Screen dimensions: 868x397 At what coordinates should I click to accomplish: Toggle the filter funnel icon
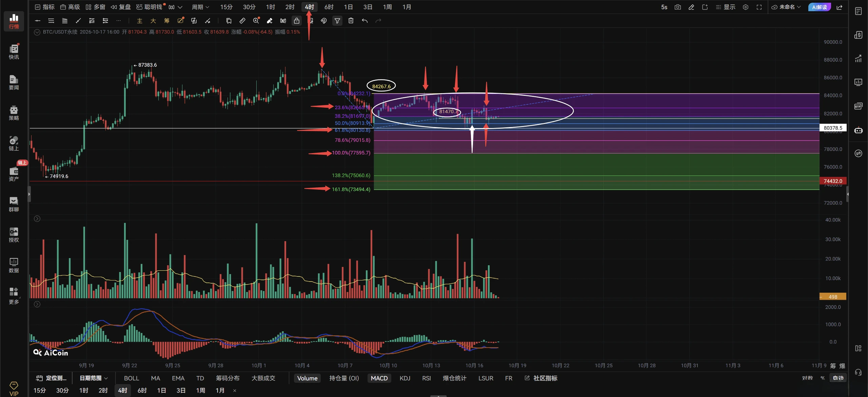click(337, 21)
